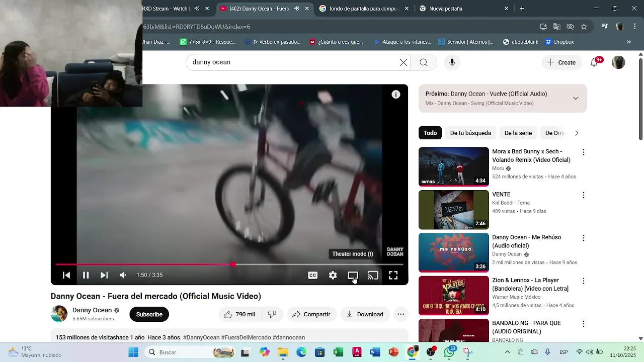Open the Create menu
The height and width of the screenshot is (362, 644).
561,62
